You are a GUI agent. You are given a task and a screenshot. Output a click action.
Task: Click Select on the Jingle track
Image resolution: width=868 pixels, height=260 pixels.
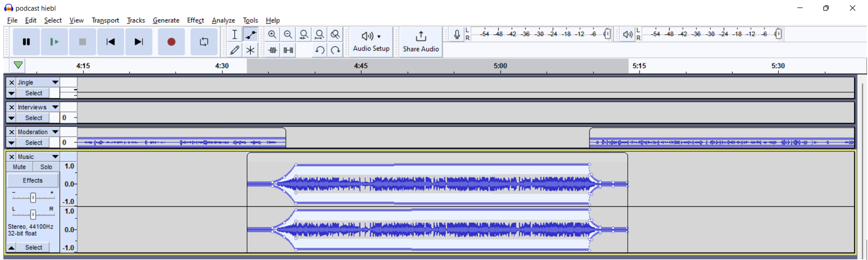click(34, 93)
